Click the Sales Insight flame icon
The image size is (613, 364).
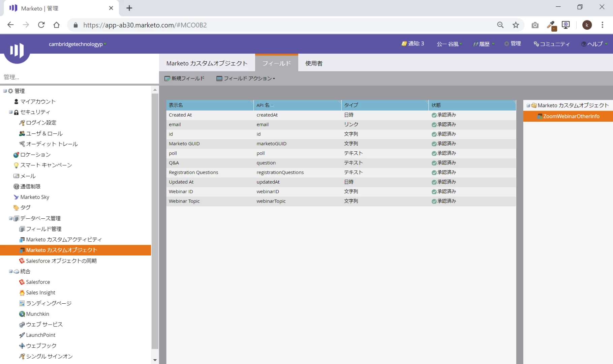click(x=22, y=293)
